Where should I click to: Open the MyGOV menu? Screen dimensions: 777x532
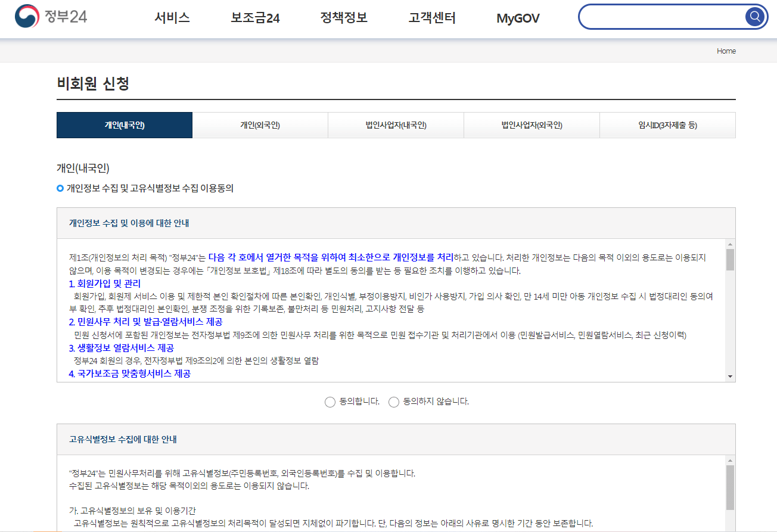pyautogui.click(x=518, y=18)
